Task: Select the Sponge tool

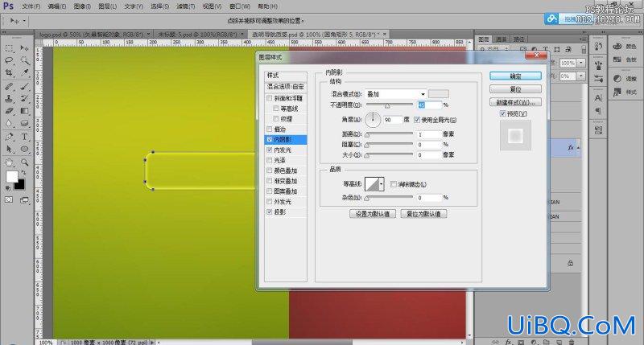Action: [24, 123]
